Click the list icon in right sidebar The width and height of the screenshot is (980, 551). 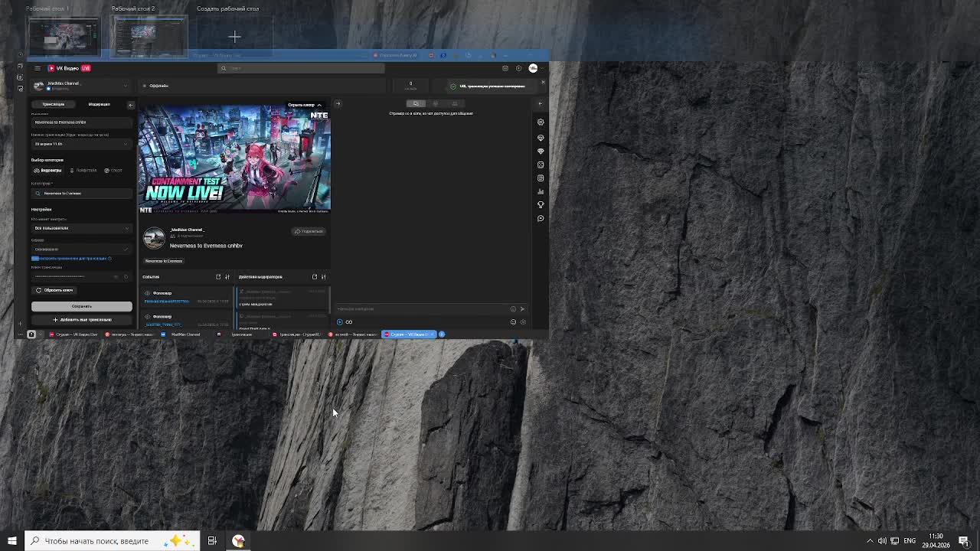tap(541, 178)
